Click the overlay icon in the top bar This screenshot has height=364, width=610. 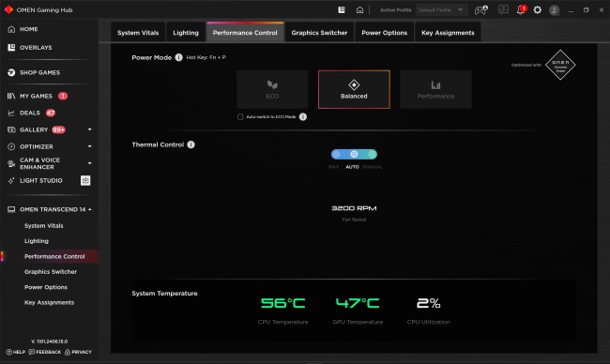tap(342, 10)
